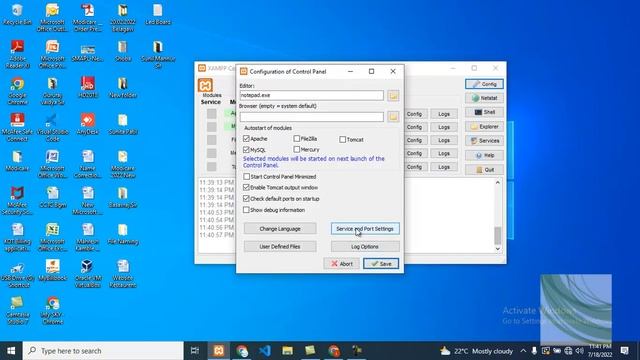The height and width of the screenshot is (360, 640).
Task: Open Led Board file on desktop
Action: [x=158, y=14]
